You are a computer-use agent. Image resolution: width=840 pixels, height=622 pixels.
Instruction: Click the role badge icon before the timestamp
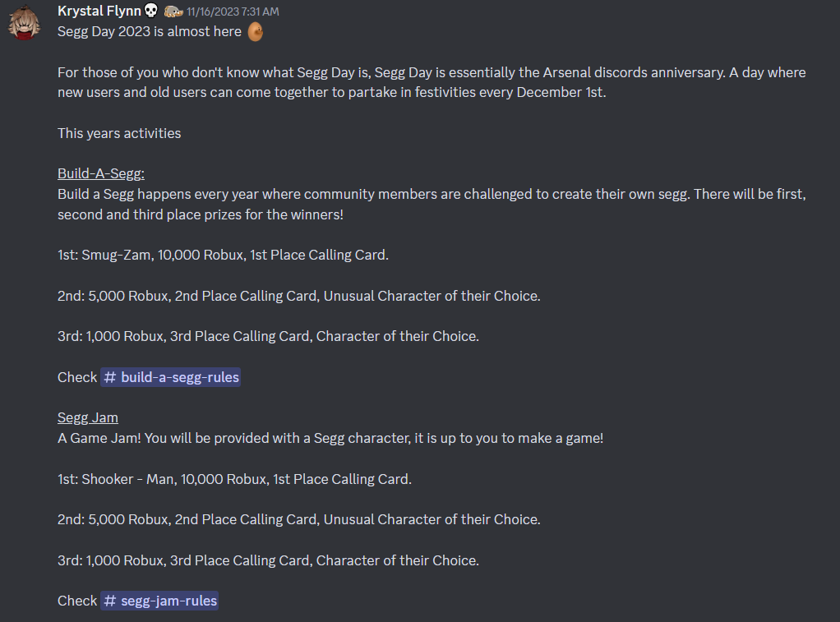pyautogui.click(x=173, y=12)
